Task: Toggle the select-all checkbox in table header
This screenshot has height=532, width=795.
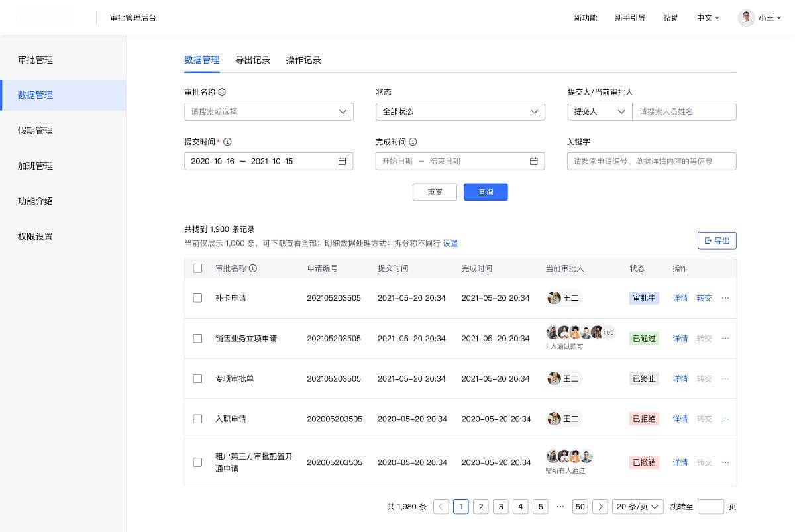Action: coord(197,268)
